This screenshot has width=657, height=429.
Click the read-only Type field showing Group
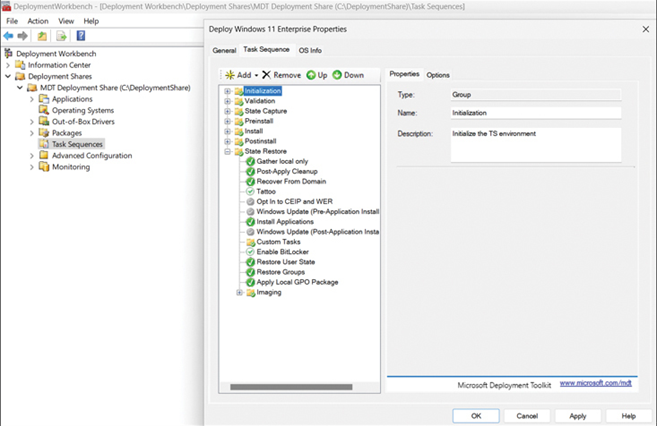pos(536,95)
